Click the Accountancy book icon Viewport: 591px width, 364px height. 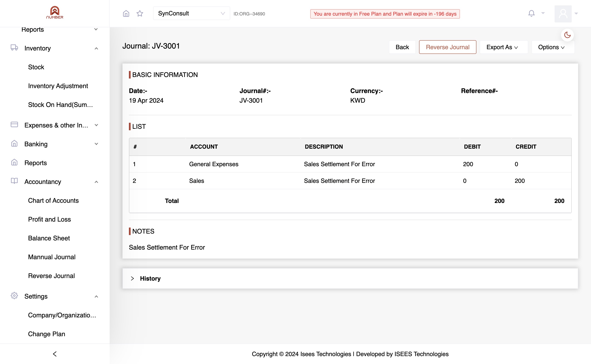pyautogui.click(x=14, y=181)
